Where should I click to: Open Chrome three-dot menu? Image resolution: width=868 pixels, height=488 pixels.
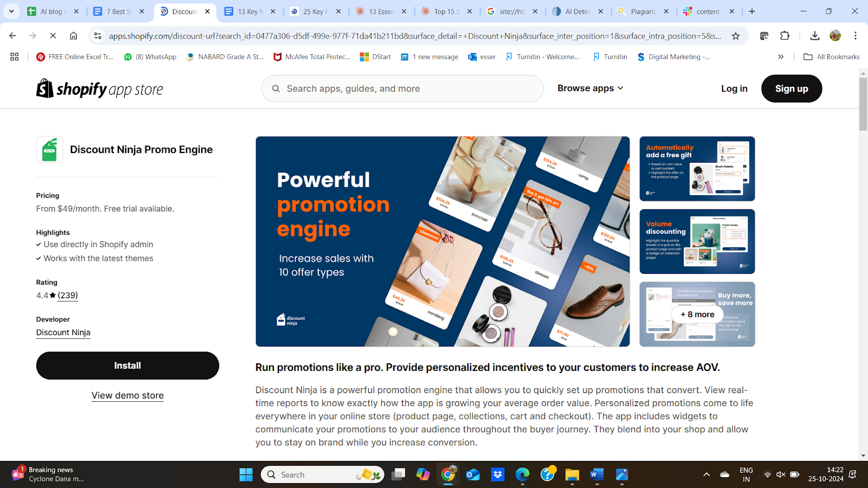[x=856, y=36]
